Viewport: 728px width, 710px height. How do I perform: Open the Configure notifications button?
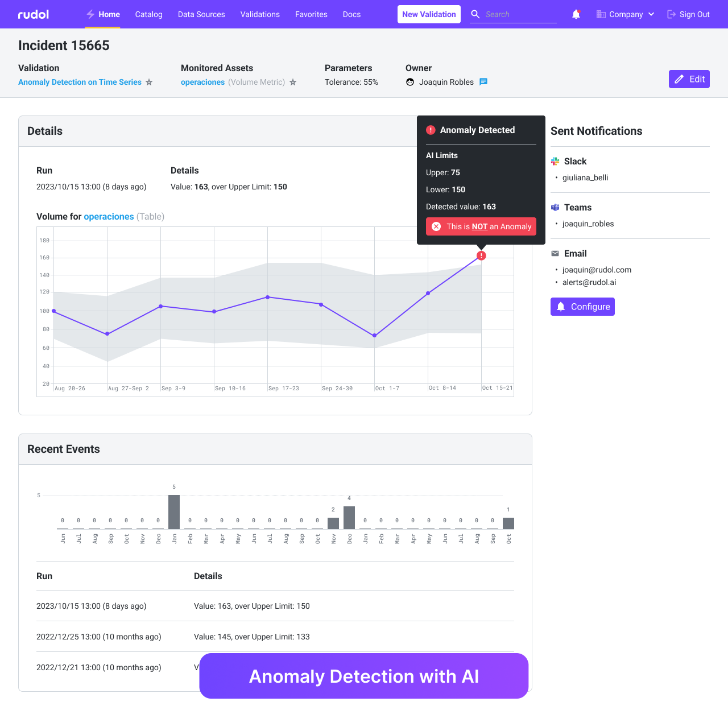(x=582, y=307)
